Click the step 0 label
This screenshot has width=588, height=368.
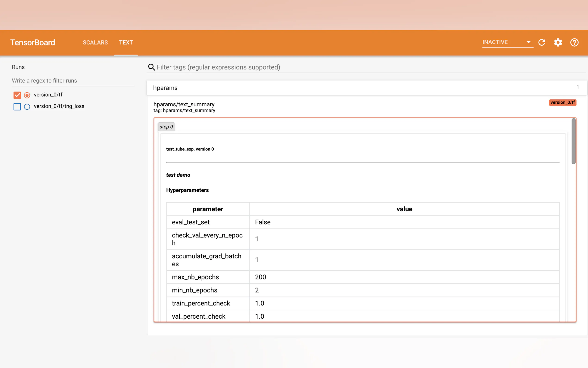(166, 127)
